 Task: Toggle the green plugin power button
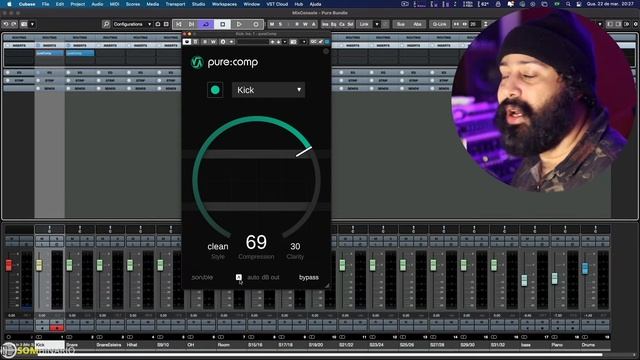click(x=215, y=90)
